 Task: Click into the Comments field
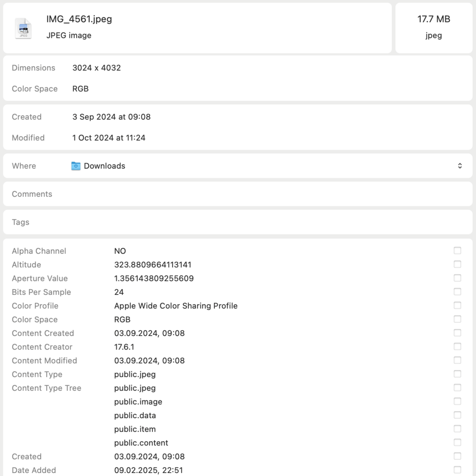tap(238, 194)
